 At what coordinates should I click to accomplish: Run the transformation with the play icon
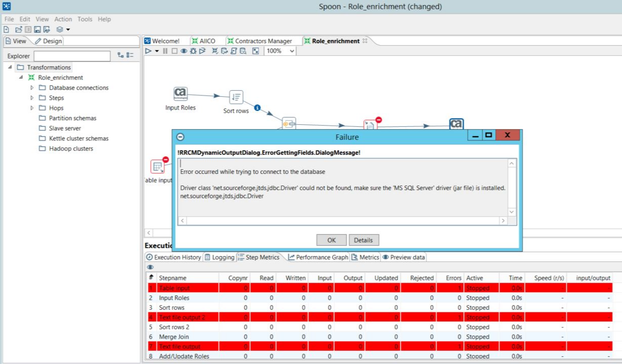[148, 51]
